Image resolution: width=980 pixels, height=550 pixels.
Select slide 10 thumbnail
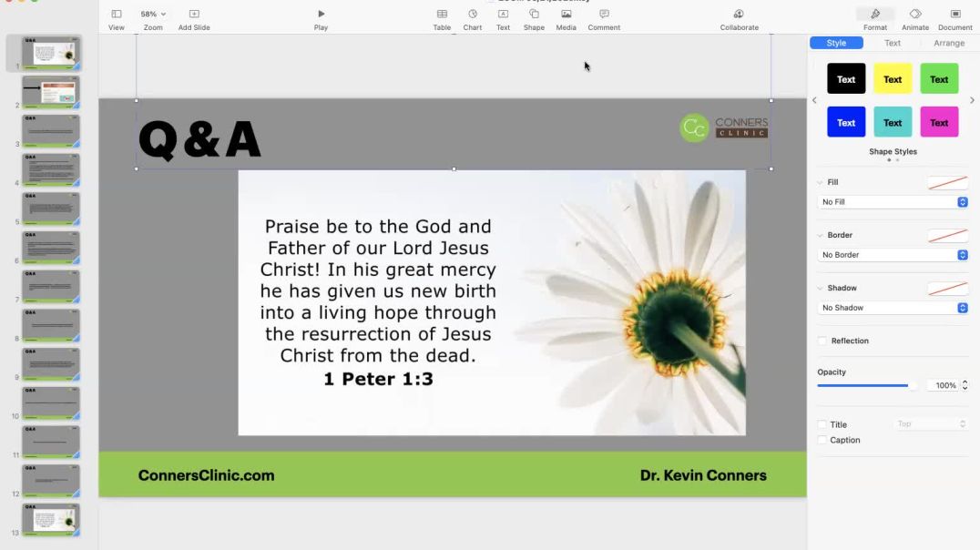click(51, 403)
